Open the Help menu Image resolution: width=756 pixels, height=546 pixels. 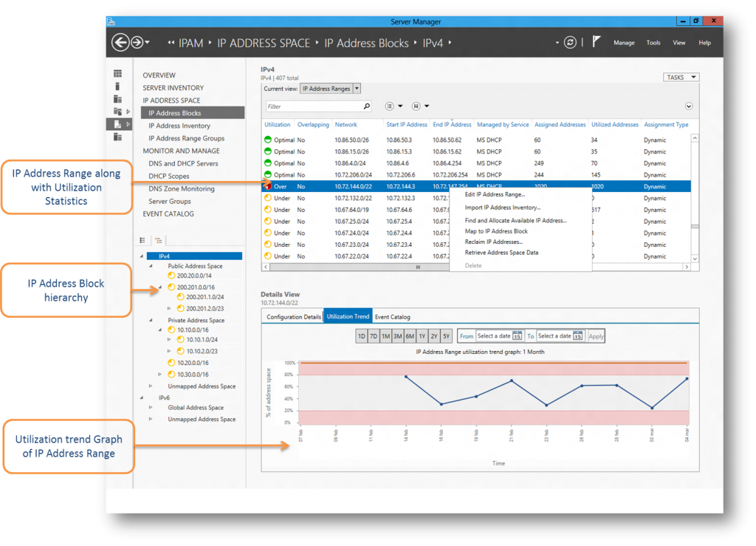704,42
